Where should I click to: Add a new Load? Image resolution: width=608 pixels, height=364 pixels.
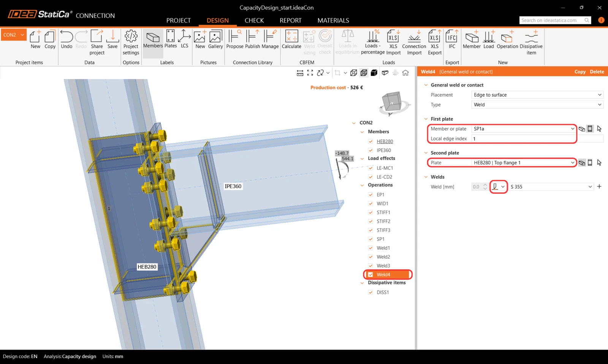[489, 39]
